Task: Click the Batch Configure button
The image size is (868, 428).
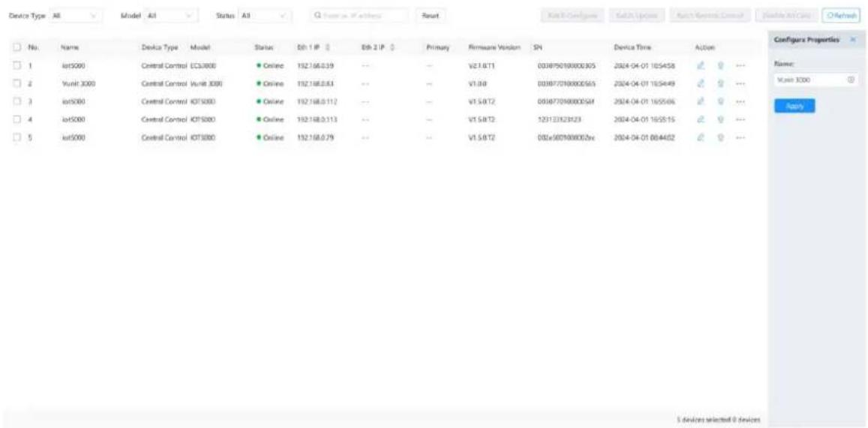Action: pos(572,16)
